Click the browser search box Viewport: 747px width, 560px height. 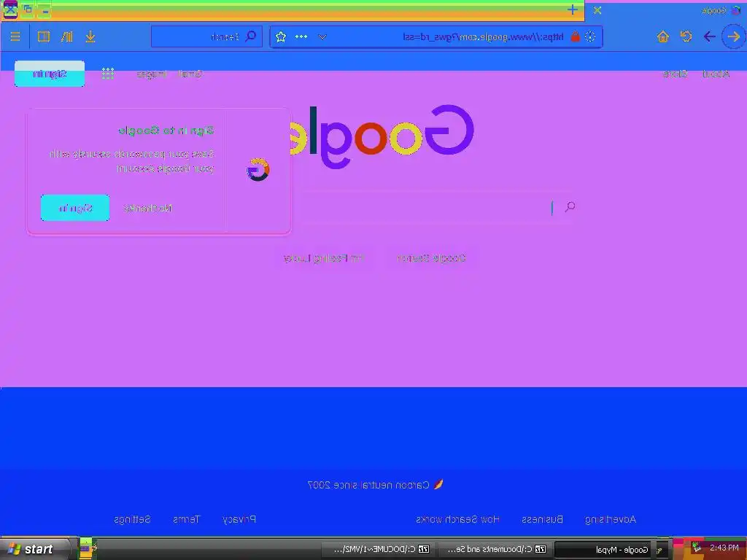pyautogui.click(x=206, y=36)
